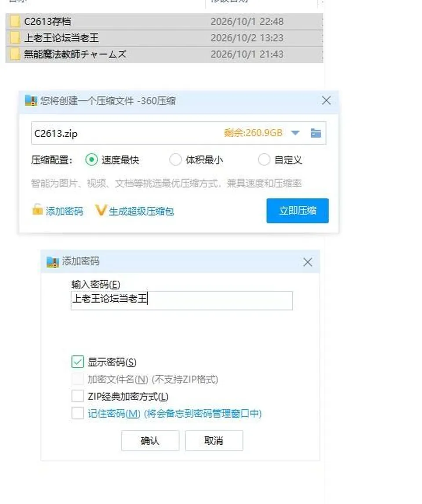
Task: Select the 速度最快 radio button
Action: [x=91, y=160]
